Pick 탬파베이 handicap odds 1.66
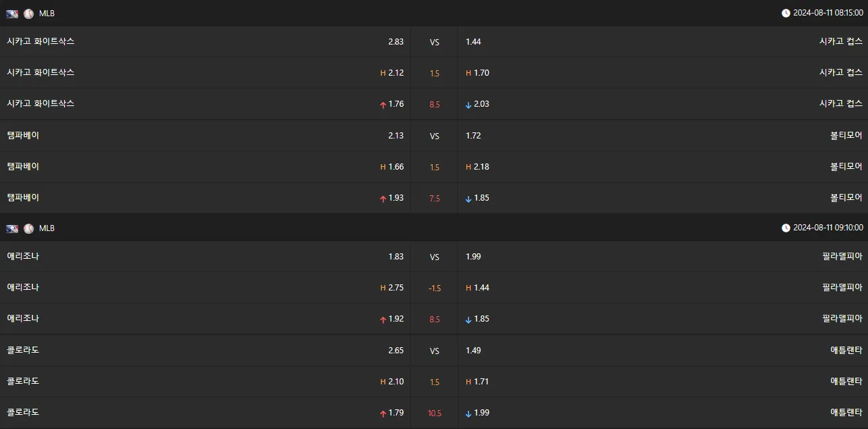The image size is (868, 429). [396, 167]
